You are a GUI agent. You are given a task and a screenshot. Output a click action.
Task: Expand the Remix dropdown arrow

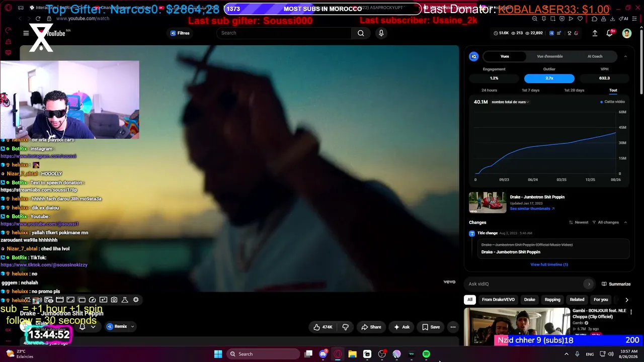(132, 327)
